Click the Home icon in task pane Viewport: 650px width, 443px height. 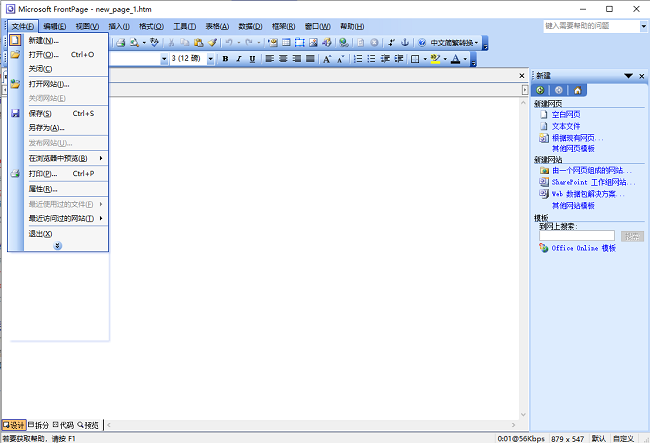pyautogui.click(x=578, y=90)
